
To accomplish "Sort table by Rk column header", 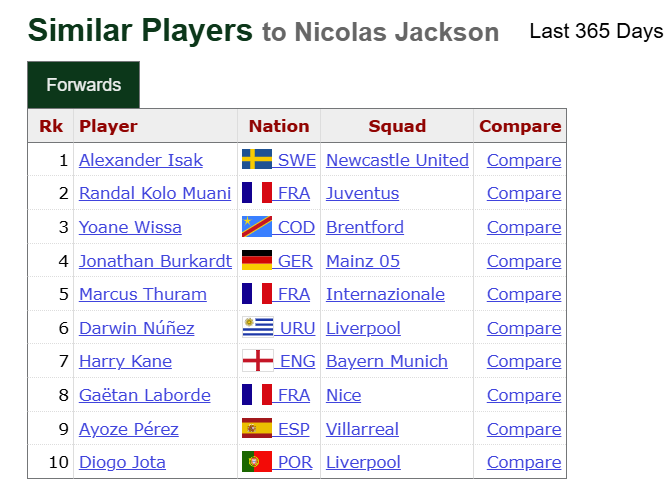I will [51, 126].
